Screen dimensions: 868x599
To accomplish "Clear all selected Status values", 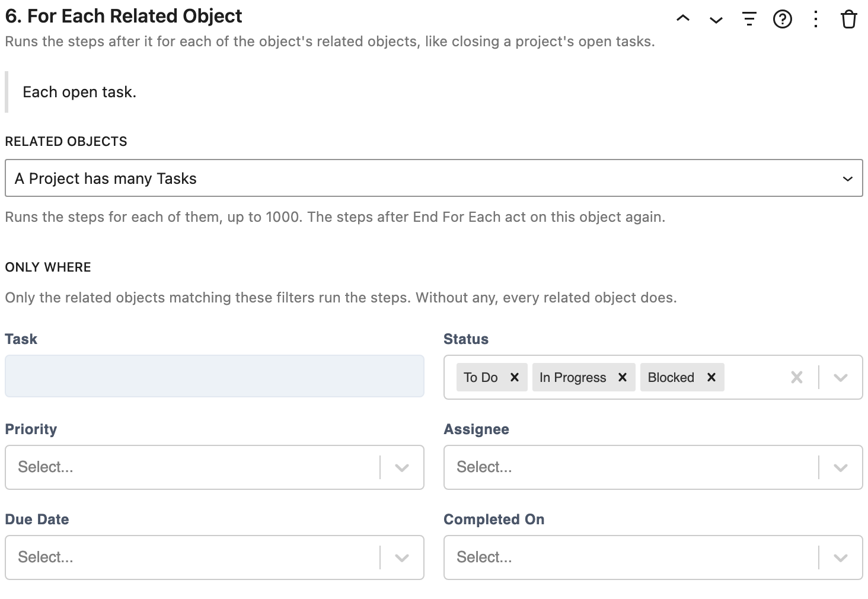I will (797, 377).
